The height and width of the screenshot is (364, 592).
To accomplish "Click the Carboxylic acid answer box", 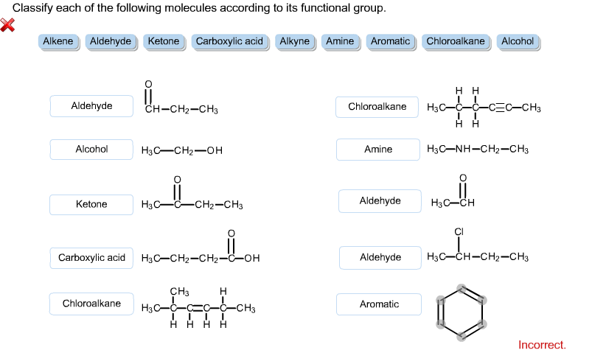I will 91,258.
